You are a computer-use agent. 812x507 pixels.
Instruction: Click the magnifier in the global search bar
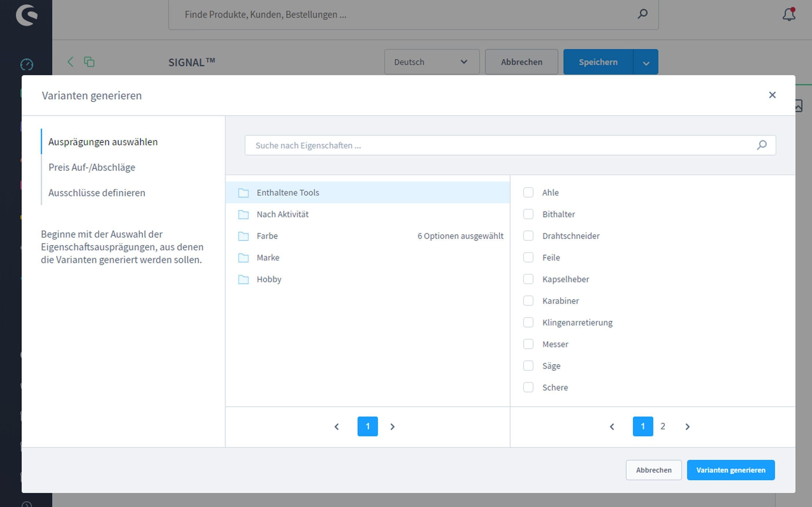[x=643, y=14]
